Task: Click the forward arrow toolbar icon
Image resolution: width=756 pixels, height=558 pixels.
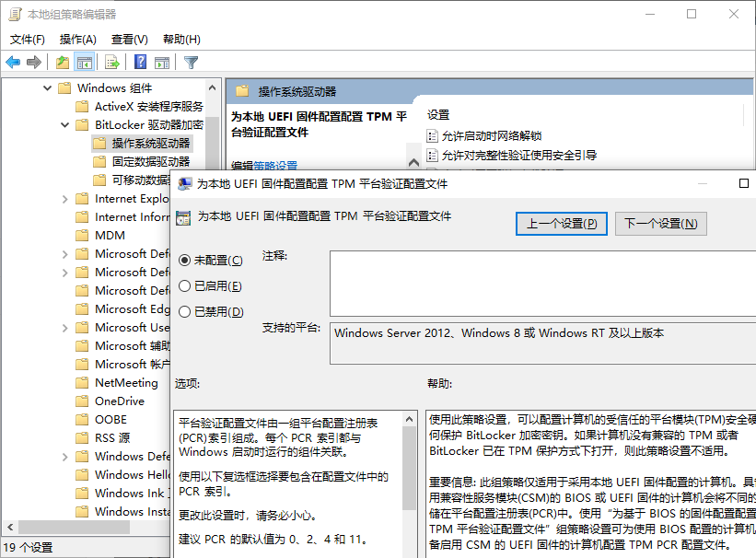Action: 34,63
